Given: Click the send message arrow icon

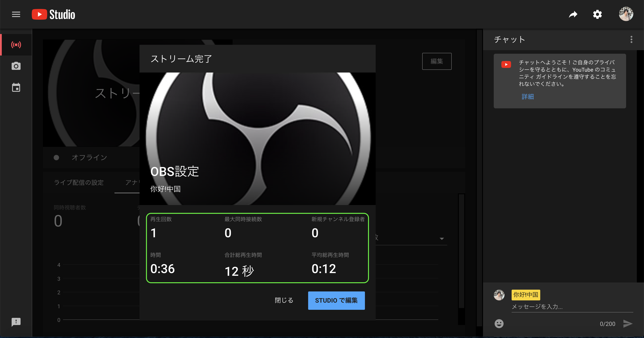Looking at the screenshot, I should (628, 323).
